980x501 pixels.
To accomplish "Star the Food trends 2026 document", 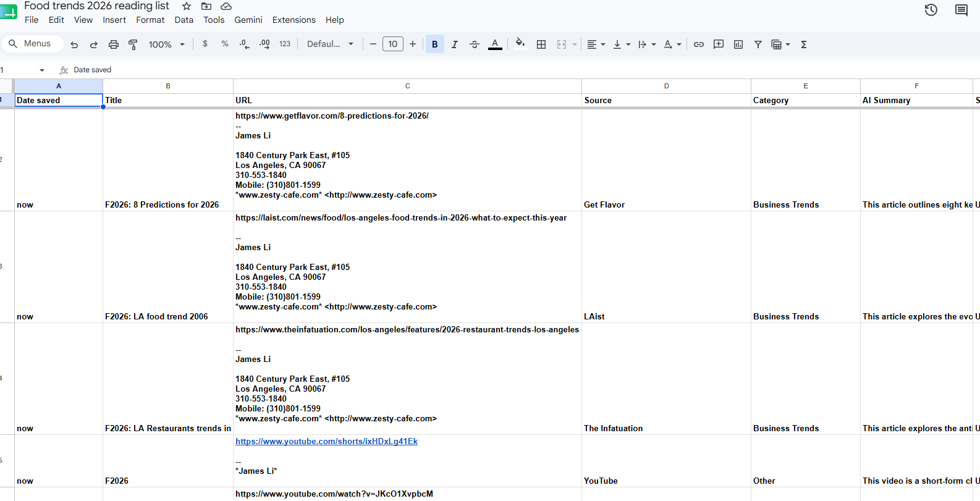I will click(187, 6).
